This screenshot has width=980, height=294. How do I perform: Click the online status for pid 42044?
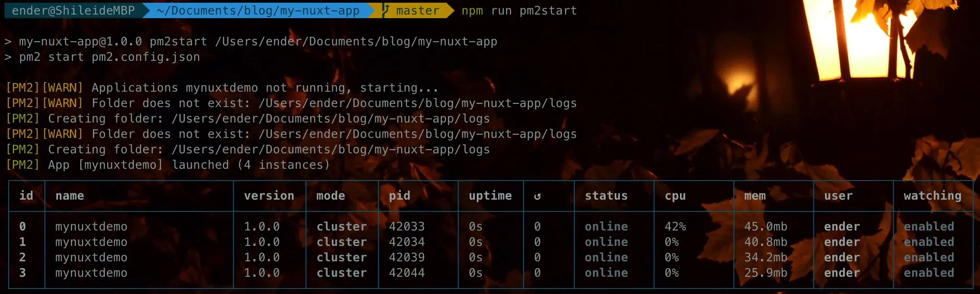pyautogui.click(x=606, y=273)
